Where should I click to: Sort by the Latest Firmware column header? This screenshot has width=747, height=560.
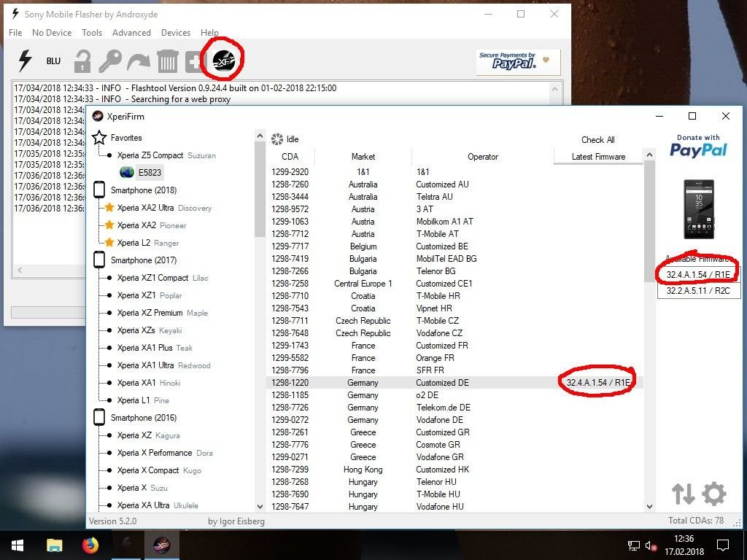pos(598,157)
